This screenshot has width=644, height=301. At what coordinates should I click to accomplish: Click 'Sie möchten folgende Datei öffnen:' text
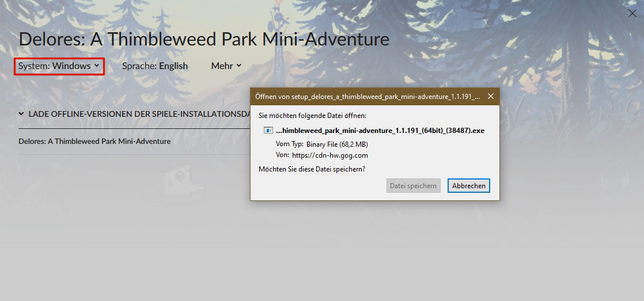[312, 116]
